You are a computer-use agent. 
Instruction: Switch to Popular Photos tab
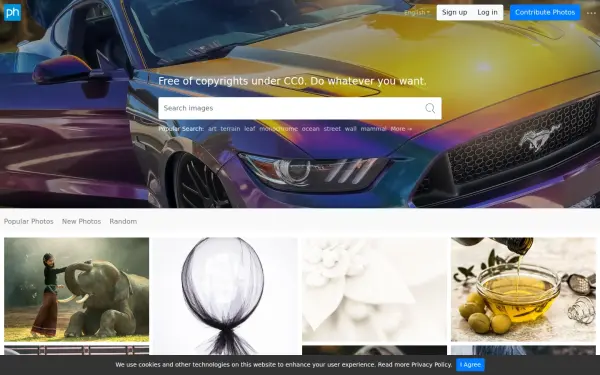pyautogui.click(x=29, y=222)
